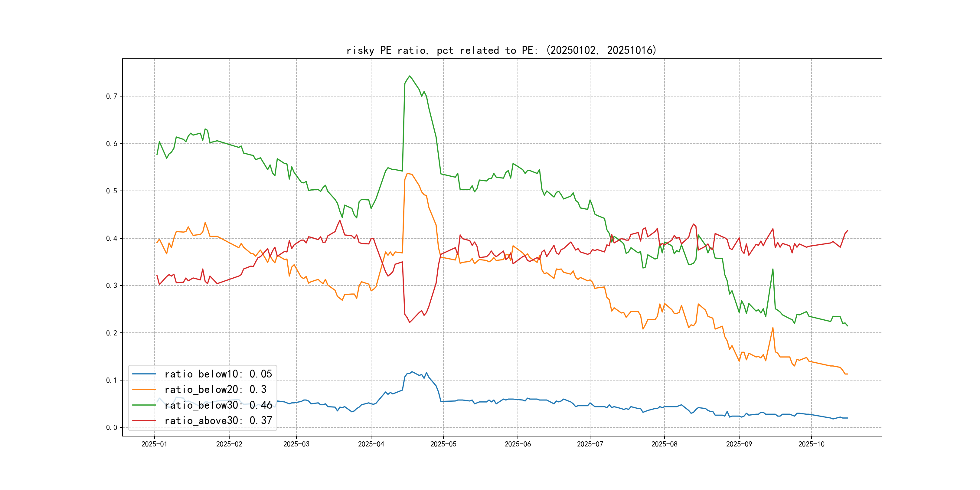
Task: Click the ratio_below20 legend label
Action: [215, 390]
